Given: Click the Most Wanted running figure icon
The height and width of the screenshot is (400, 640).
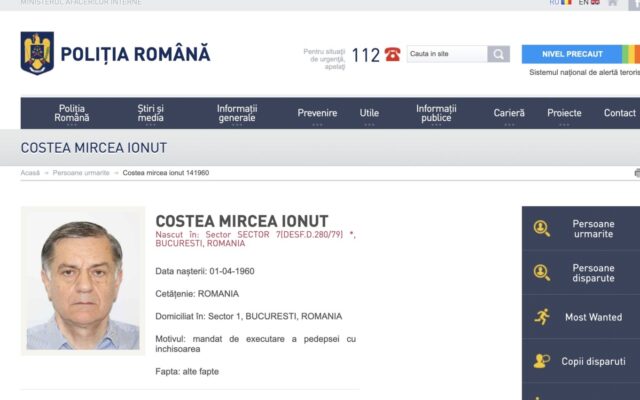Looking at the screenshot, I should point(541,317).
